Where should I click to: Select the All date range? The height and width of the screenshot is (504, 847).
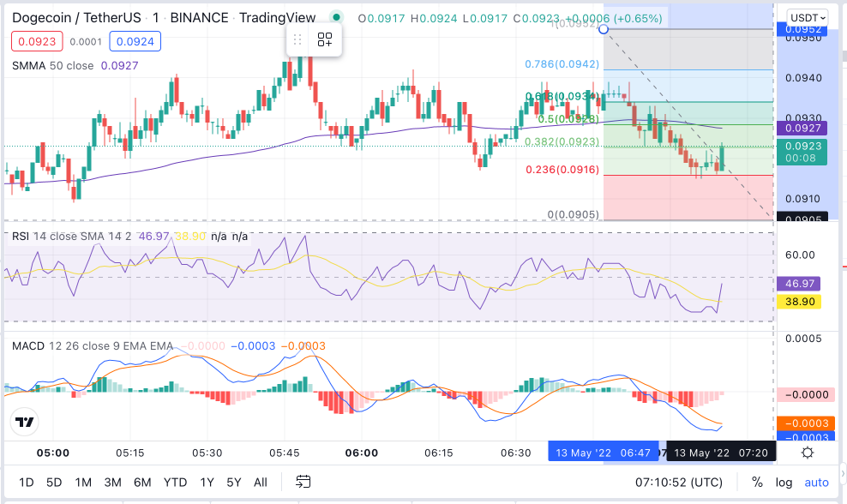[x=261, y=483]
